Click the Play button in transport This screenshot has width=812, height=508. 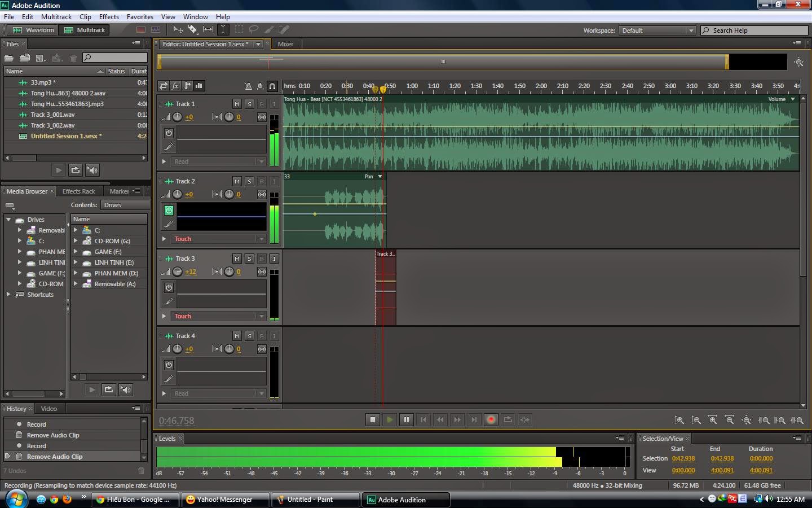pyautogui.click(x=390, y=420)
